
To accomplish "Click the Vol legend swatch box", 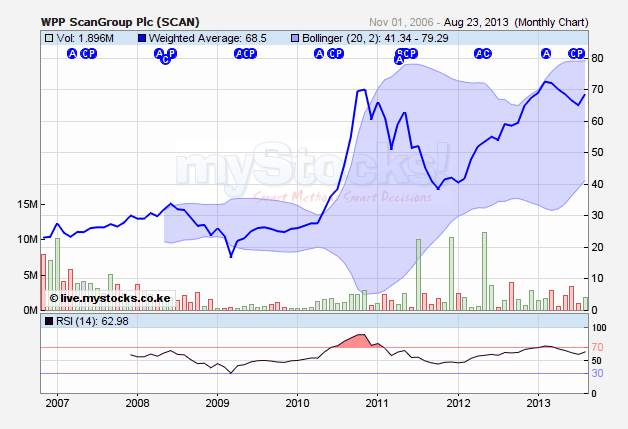I will [49, 38].
